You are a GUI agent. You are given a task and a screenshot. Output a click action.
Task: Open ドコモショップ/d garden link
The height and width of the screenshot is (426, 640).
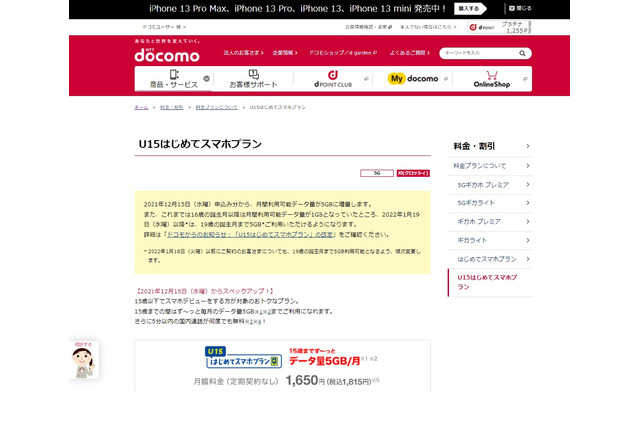[343, 53]
